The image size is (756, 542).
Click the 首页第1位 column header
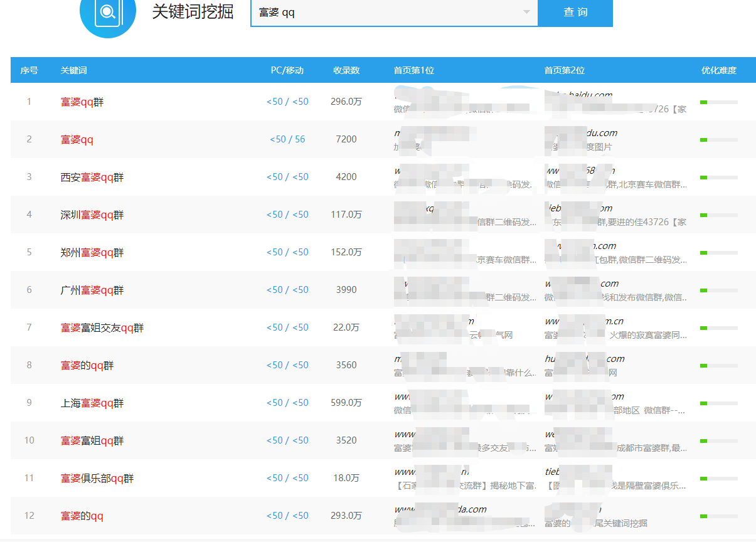point(412,70)
